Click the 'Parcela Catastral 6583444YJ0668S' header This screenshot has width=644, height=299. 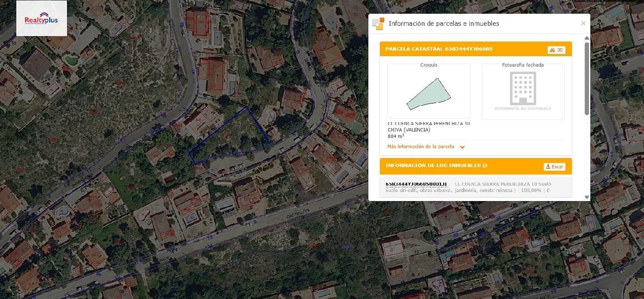pyautogui.click(x=439, y=49)
